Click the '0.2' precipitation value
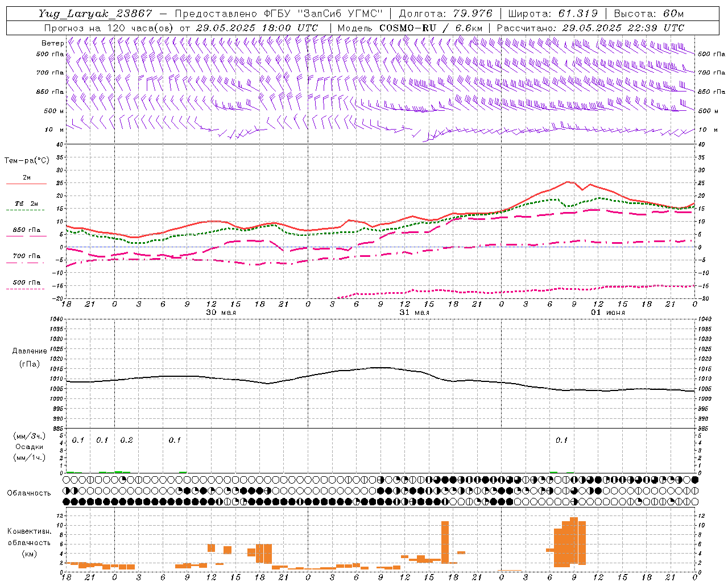This screenshot has width=728, height=582. pos(126,440)
